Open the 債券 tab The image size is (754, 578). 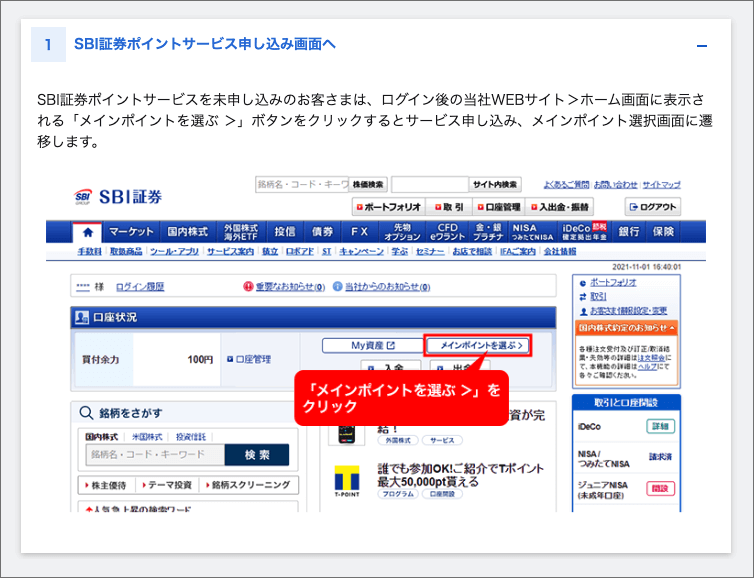pyautogui.click(x=322, y=232)
